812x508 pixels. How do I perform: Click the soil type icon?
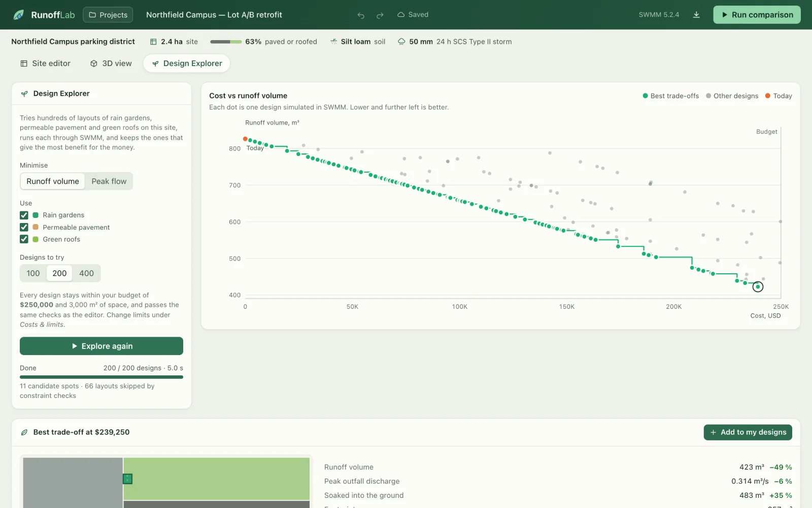333,42
